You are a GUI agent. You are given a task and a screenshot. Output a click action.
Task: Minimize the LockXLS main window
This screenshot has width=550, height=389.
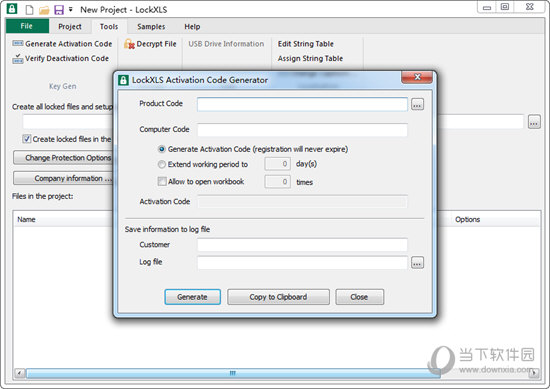pos(487,7)
